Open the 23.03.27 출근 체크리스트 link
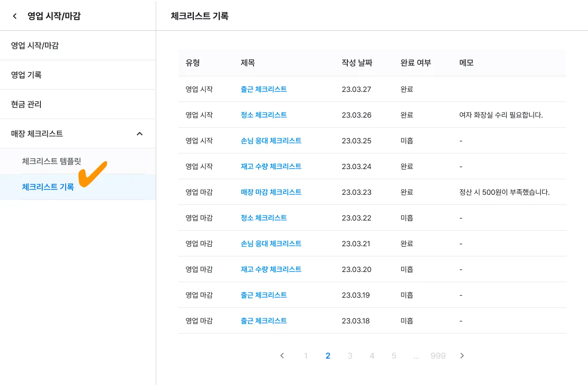 click(264, 89)
